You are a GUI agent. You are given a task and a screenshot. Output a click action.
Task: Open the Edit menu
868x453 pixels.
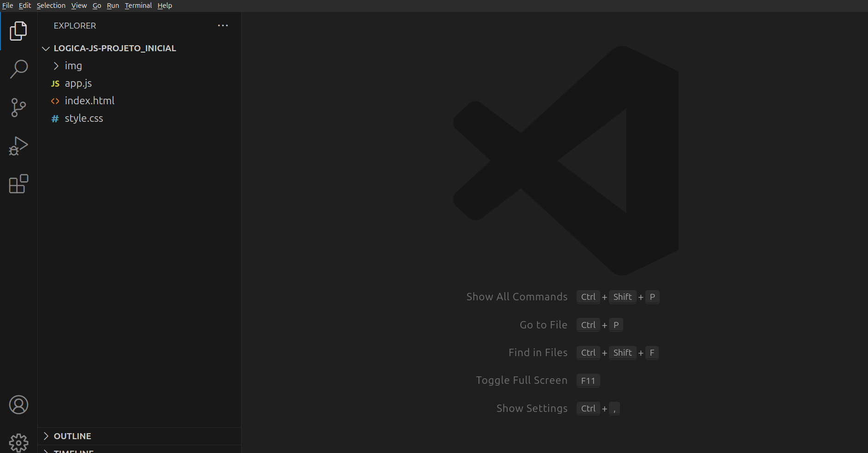[x=25, y=6]
